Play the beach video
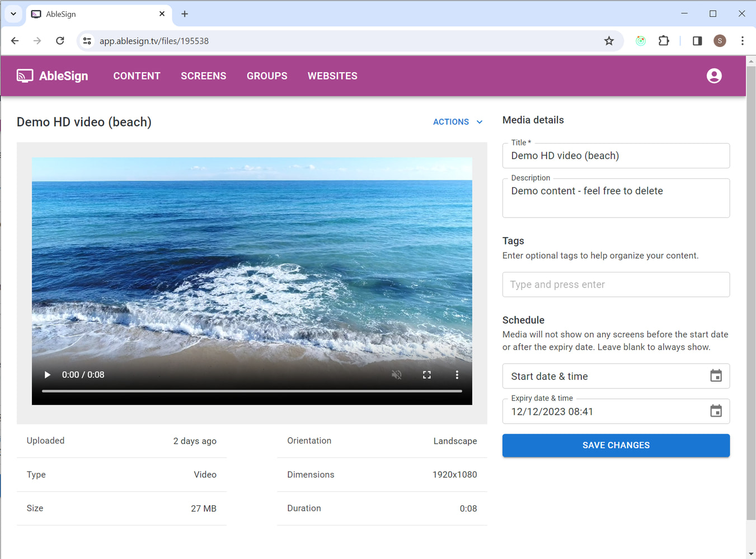756x559 pixels. (48, 375)
